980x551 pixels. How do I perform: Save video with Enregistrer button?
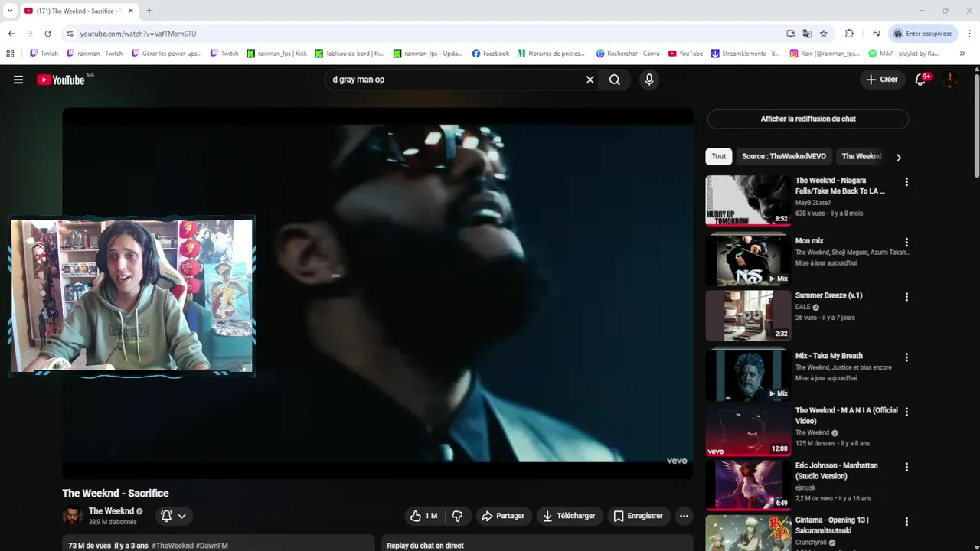pyautogui.click(x=639, y=516)
